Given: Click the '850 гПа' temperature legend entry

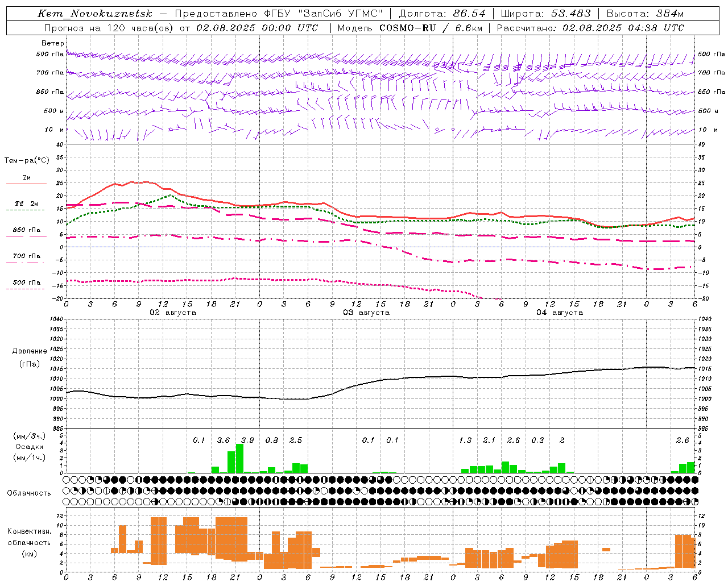Looking at the screenshot, I should tap(26, 233).
